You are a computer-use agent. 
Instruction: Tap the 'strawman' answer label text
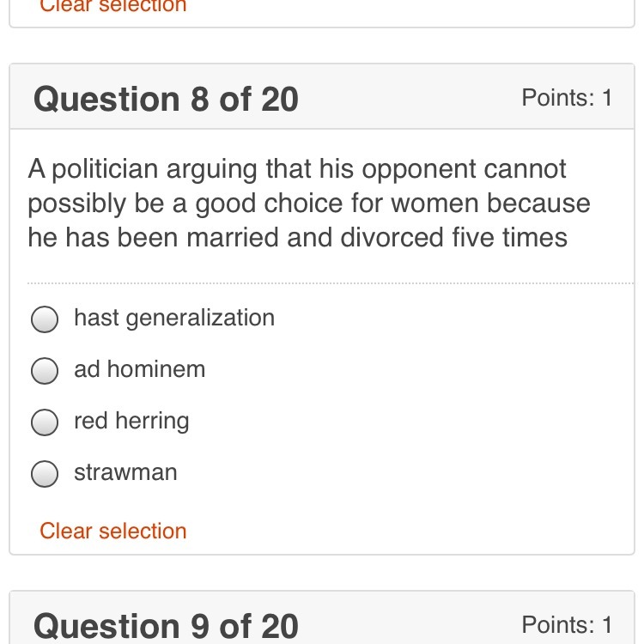click(x=125, y=472)
